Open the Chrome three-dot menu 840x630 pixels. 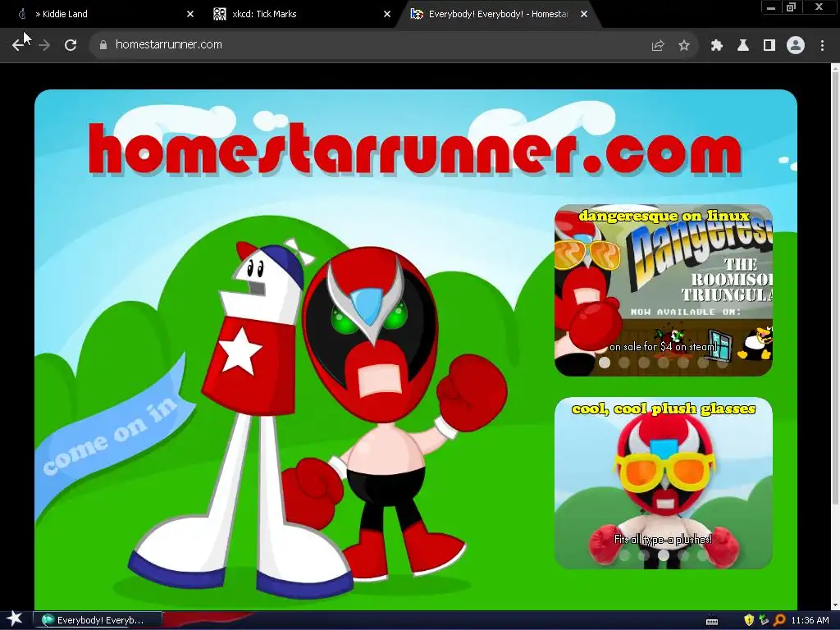[822, 46]
